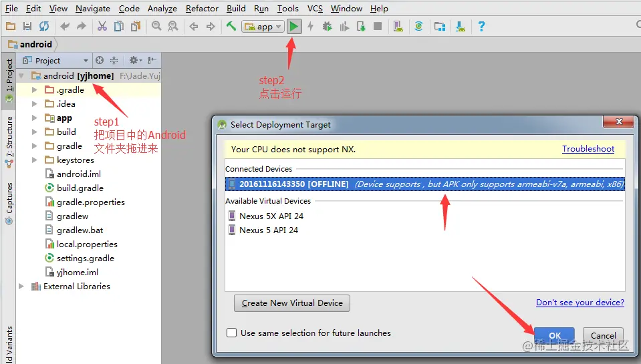Expand the .gradle folder
Image resolution: width=641 pixels, height=364 pixels.
(35, 90)
